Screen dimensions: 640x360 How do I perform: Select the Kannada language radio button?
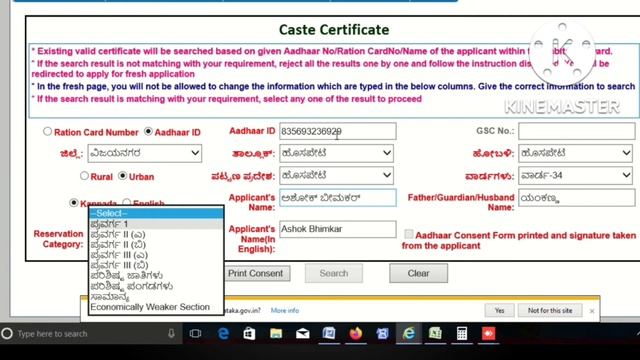[x=73, y=202]
